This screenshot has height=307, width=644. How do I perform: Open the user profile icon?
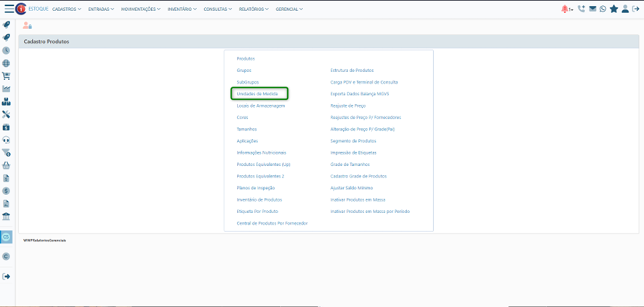(625, 9)
